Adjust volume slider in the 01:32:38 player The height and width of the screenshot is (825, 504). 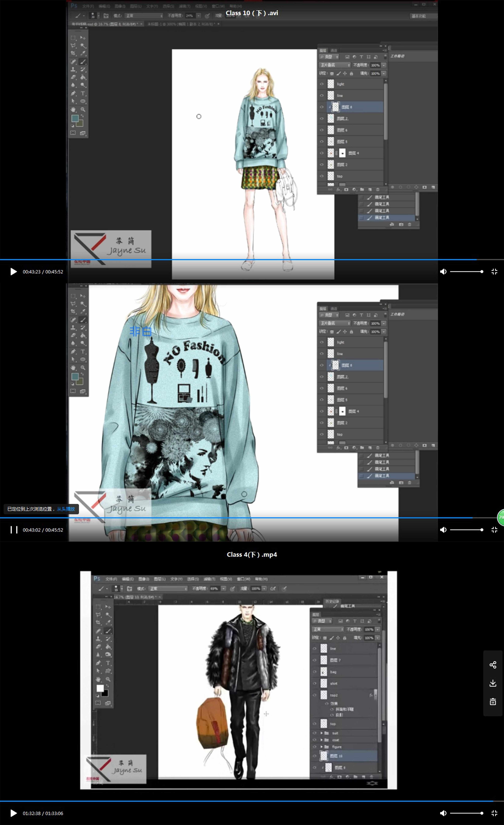coord(467,813)
